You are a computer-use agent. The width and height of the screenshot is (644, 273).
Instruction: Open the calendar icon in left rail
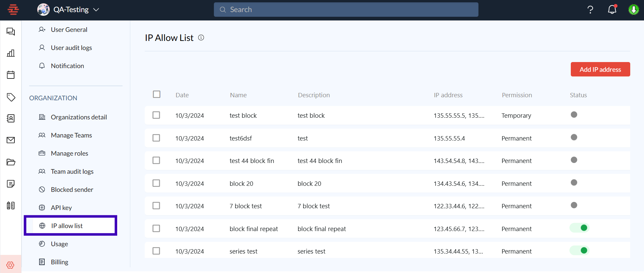pos(11,75)
